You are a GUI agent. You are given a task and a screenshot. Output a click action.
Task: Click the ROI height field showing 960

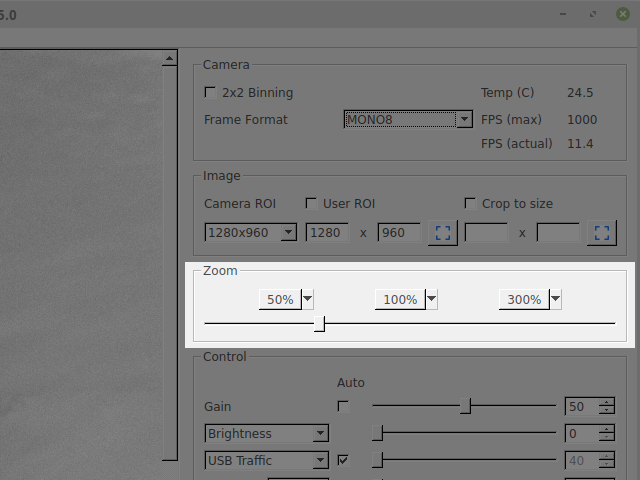(399, 232)
